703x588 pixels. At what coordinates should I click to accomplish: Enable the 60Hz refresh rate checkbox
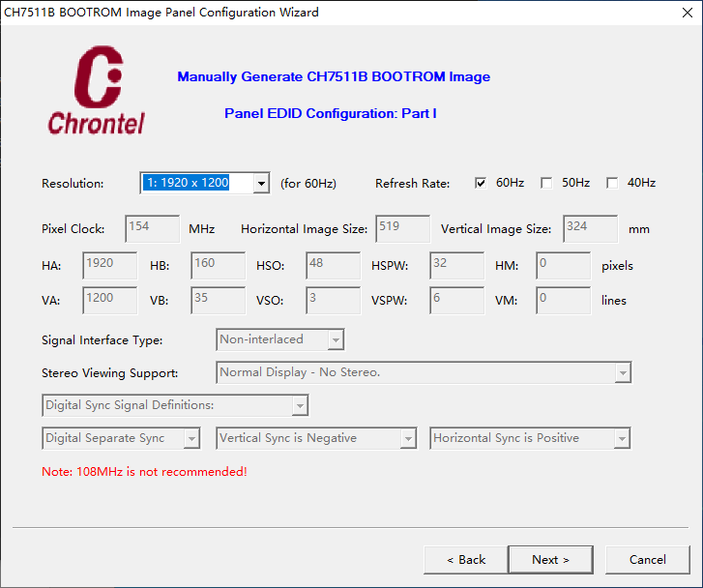[x=481, y=183]
